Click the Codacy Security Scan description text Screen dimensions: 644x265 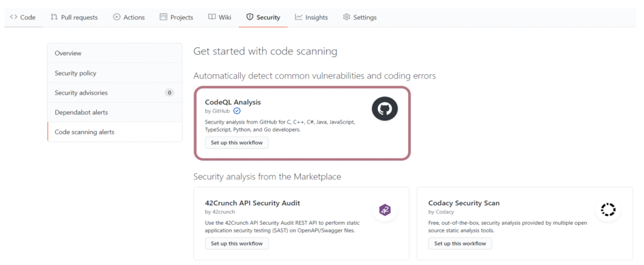point(508,227)
